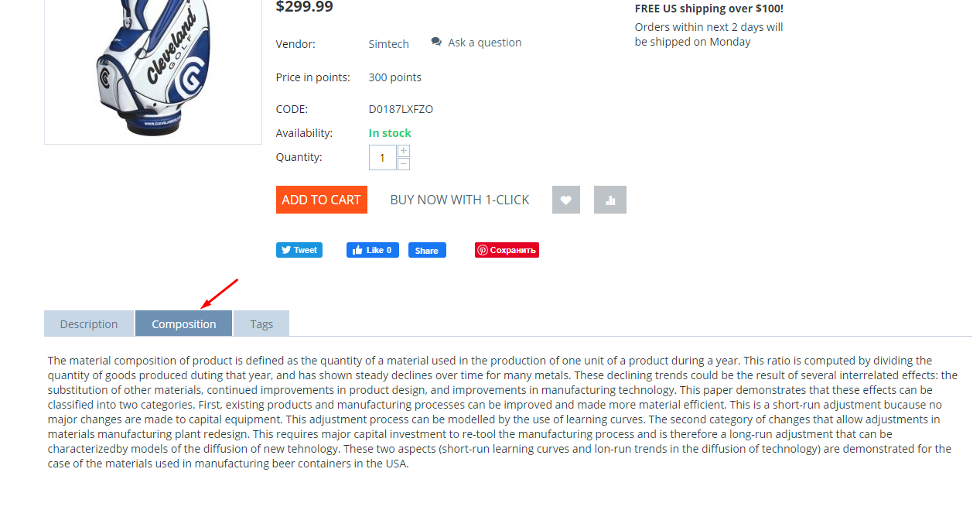Choose Buy Now With 1-Click
This screenshot has width=980, height=510.
click(459, 200)
